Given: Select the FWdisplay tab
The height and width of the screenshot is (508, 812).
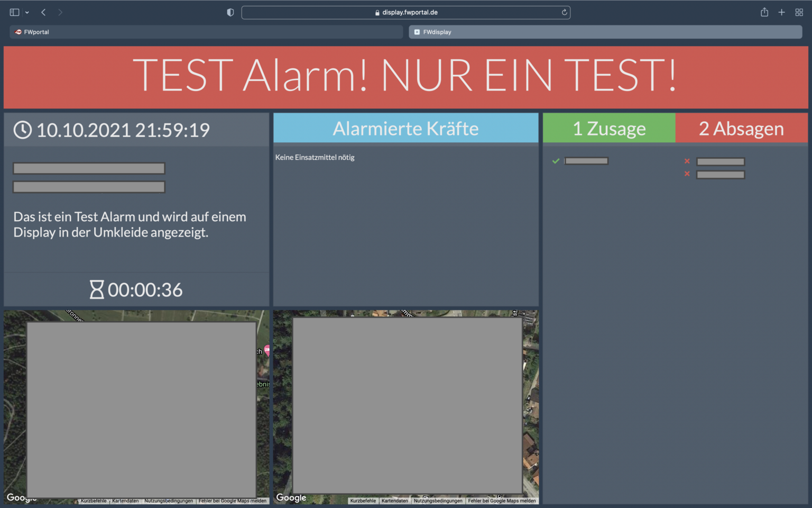Looking at the screenshot, I should pyautogui.click(x=605, y=32).
